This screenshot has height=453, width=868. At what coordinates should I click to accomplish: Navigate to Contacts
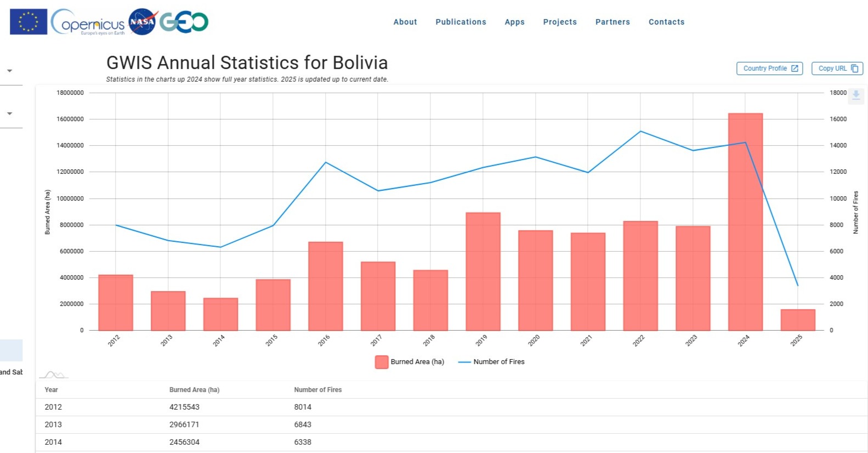tap(666, 22)
